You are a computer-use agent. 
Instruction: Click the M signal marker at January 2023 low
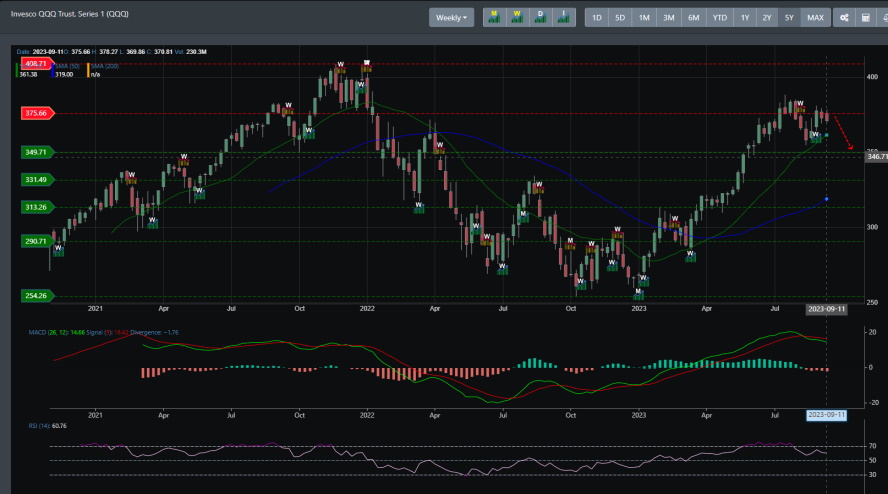pyautogui.click(x=639, y=294)
